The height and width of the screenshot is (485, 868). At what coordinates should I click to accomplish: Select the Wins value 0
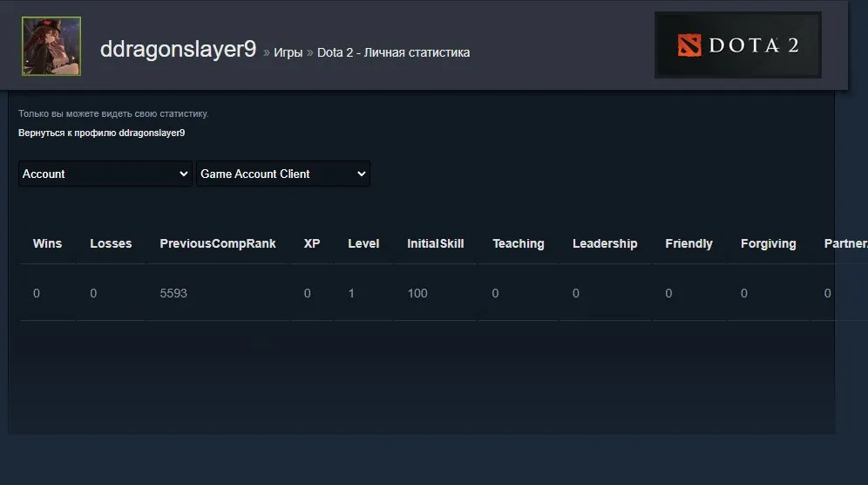[x=37, y=293]
